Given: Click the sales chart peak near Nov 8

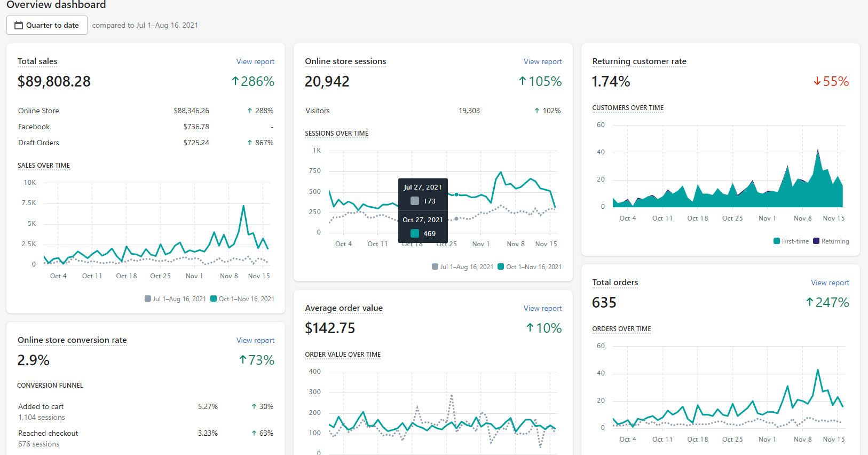Looking at the screenshot, I should click(x=243, y=206).
